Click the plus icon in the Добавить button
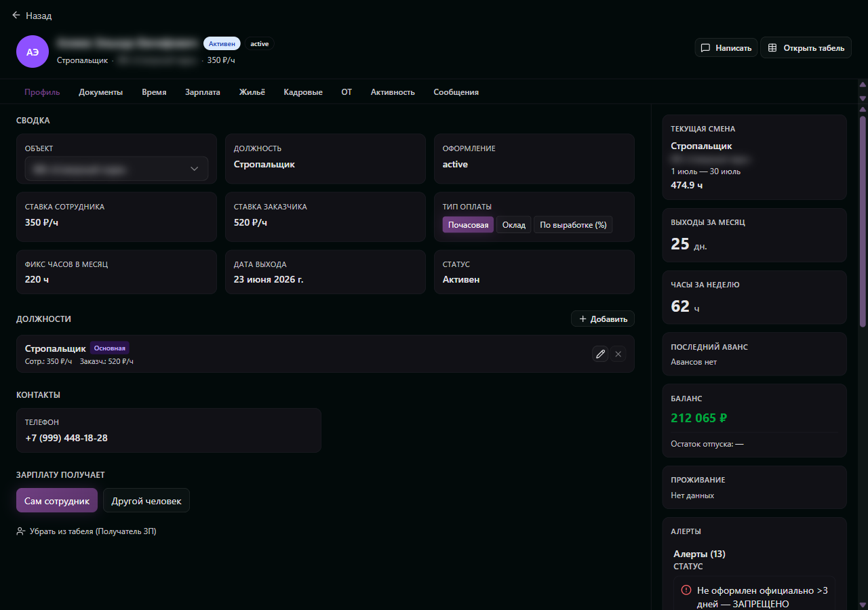The image size is (868, 610). [583, 319]
